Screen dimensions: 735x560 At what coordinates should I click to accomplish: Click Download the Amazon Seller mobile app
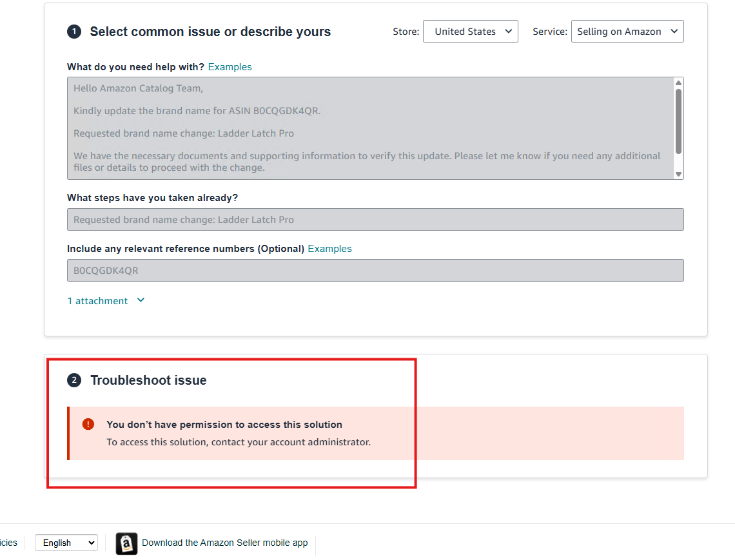224,543
